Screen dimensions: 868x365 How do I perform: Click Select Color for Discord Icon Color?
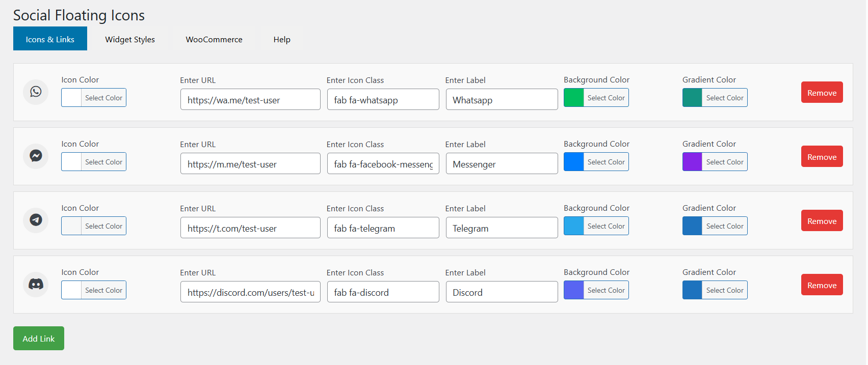click(103, 290)
